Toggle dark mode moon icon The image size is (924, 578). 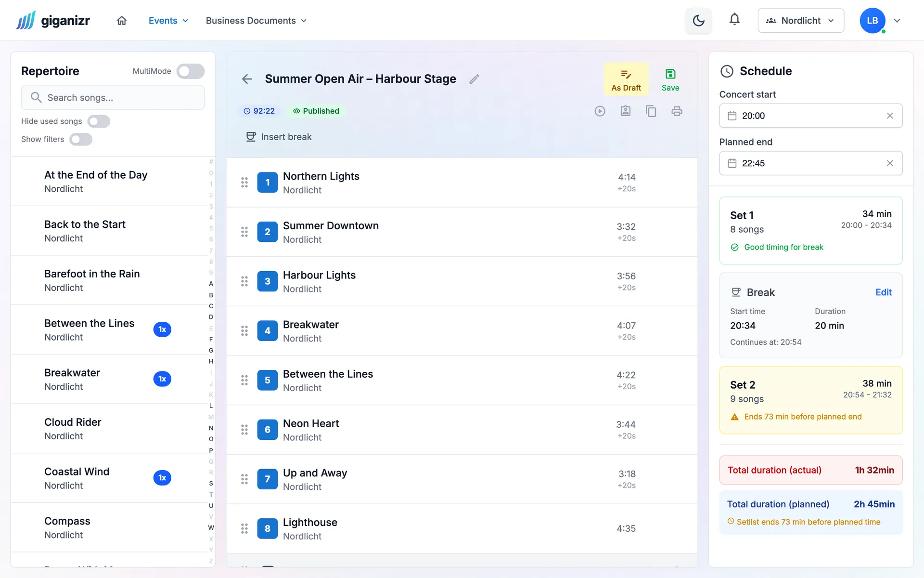[x=698, y=21]
